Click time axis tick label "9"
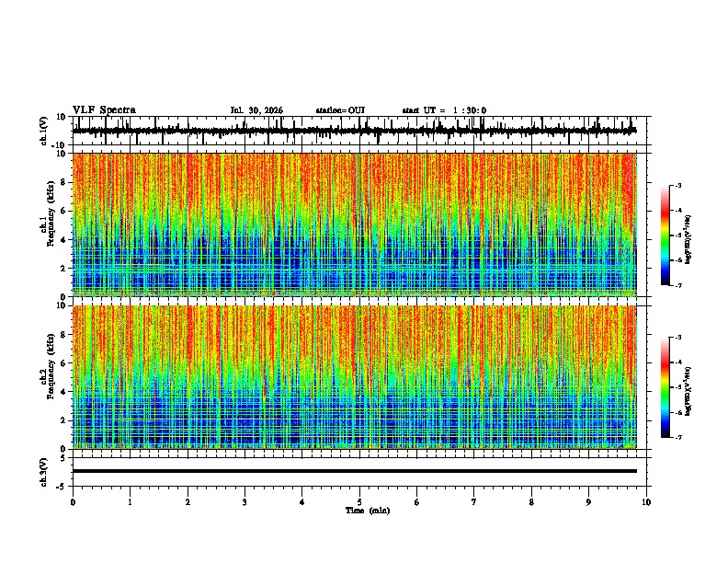 [588, 502]
